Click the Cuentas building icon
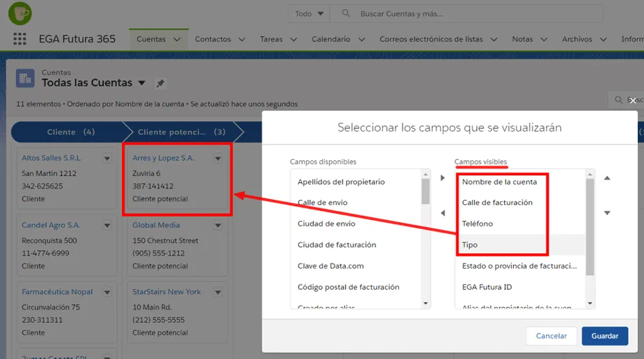Image resolution: width=644 pixels, height=359 pixels. (x=25, y=78)
